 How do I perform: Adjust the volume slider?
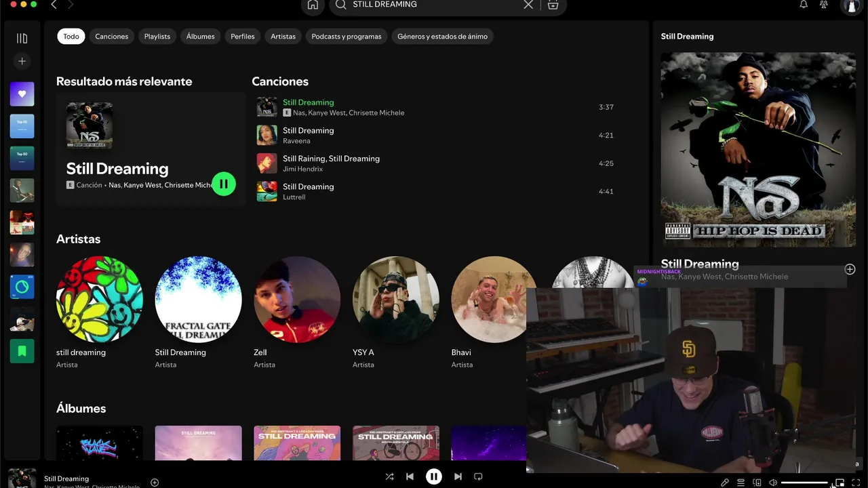tap(805, 483)
